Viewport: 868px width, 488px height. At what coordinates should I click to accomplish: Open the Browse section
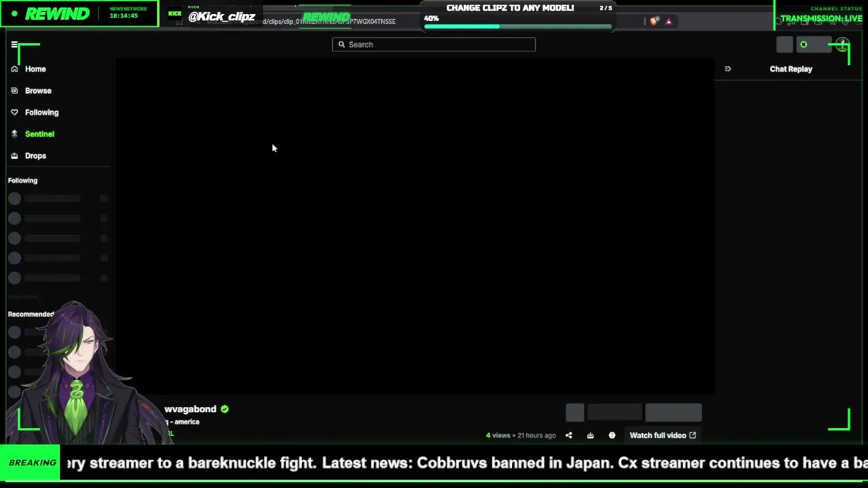[x=38, y=91]
